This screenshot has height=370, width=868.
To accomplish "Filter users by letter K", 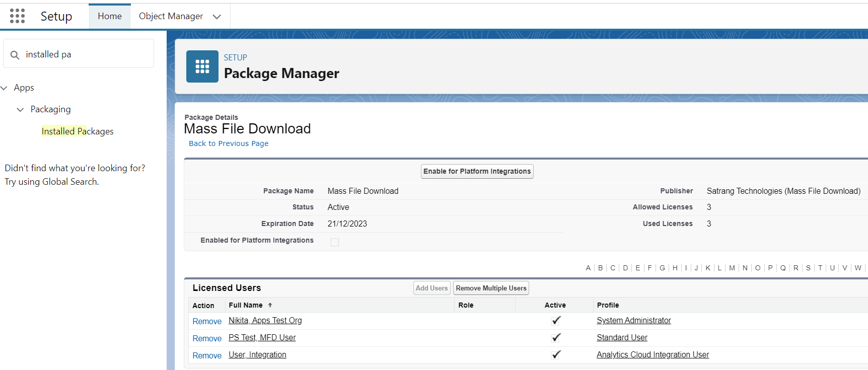I will [x=708, y=268].
